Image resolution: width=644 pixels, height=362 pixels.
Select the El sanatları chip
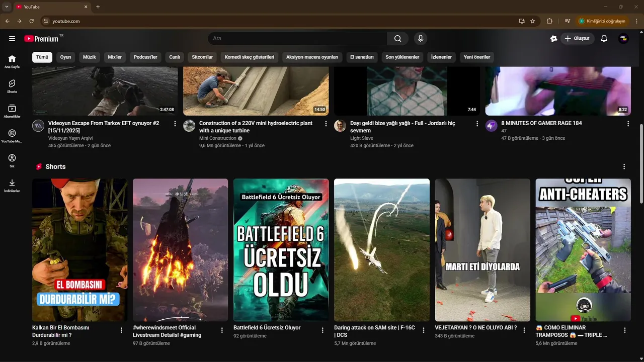pyautogui.click(x=362, y=57)
